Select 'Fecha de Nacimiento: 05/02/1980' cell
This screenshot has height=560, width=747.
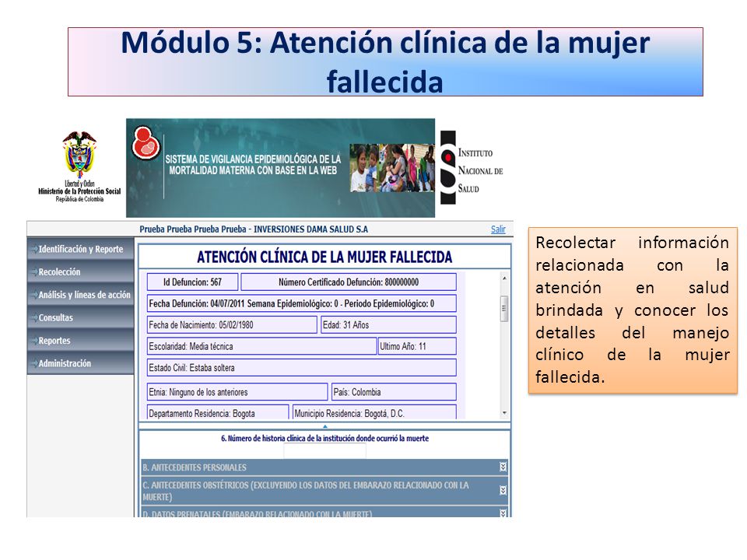232,325
